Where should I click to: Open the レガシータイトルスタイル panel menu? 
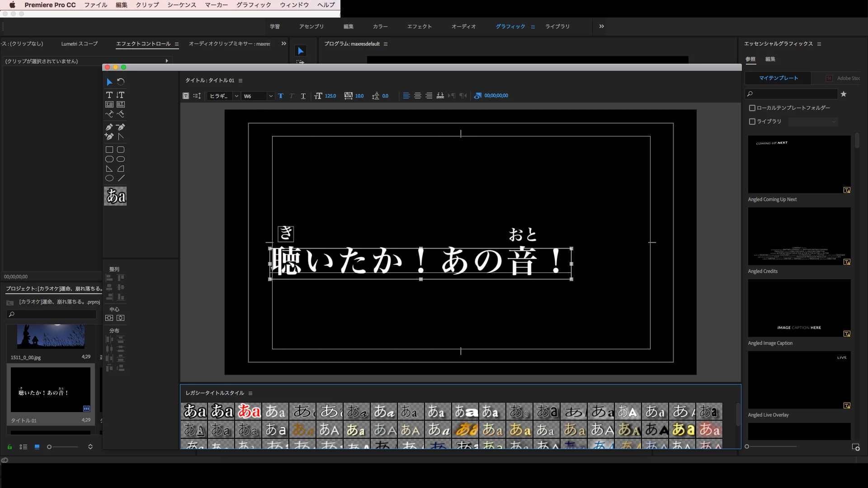[x=250, y=393]
